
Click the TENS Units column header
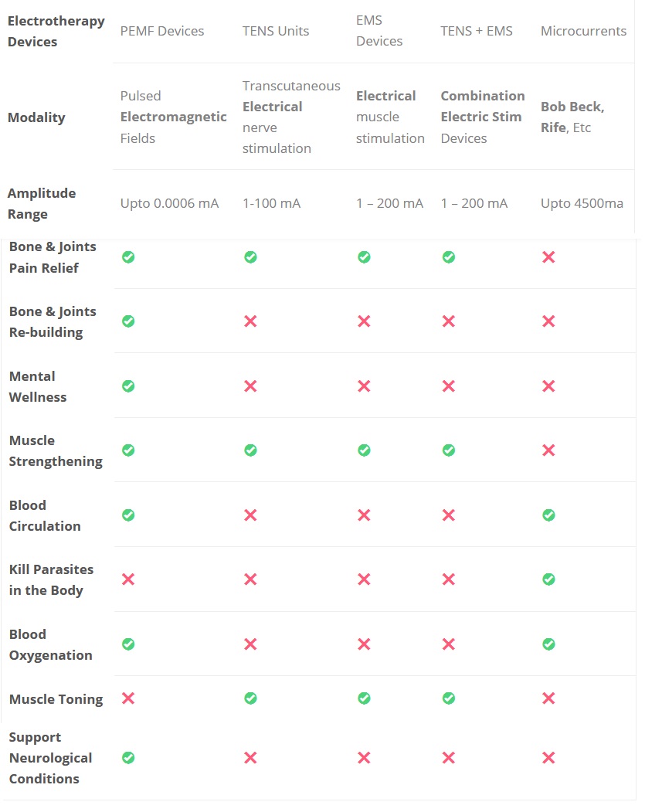276,32
